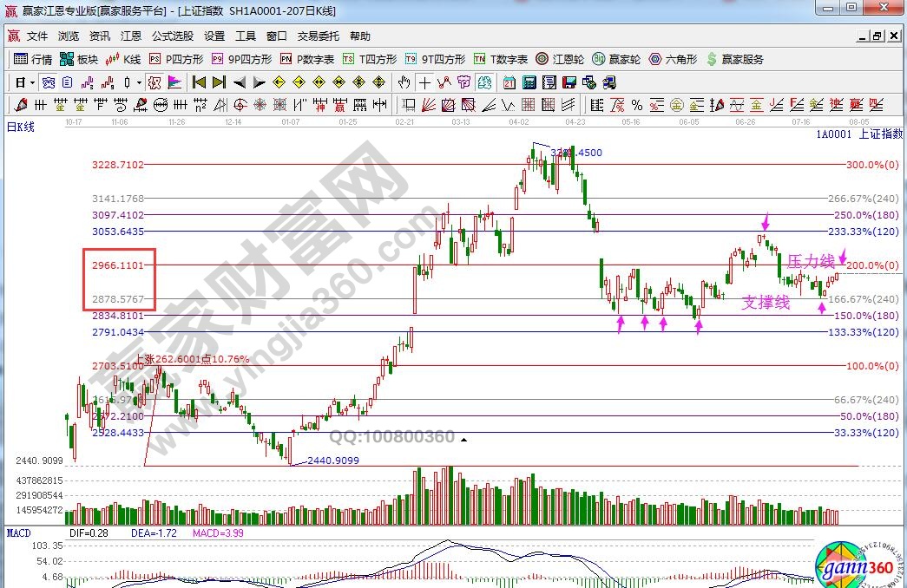Image resolution: width=907 pixels, height=588 pixels.
Task: Select the hand pan tool
Action: tap(404, 82)
